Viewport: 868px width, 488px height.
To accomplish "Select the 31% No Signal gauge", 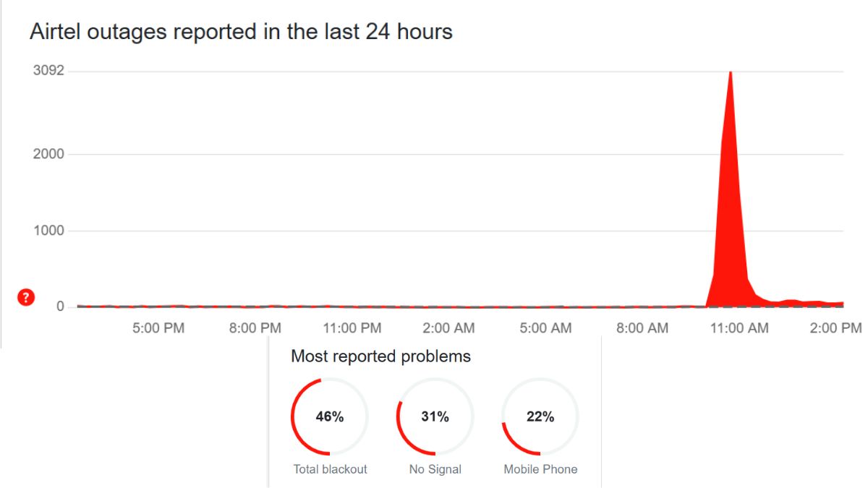I will pos(435,416).
